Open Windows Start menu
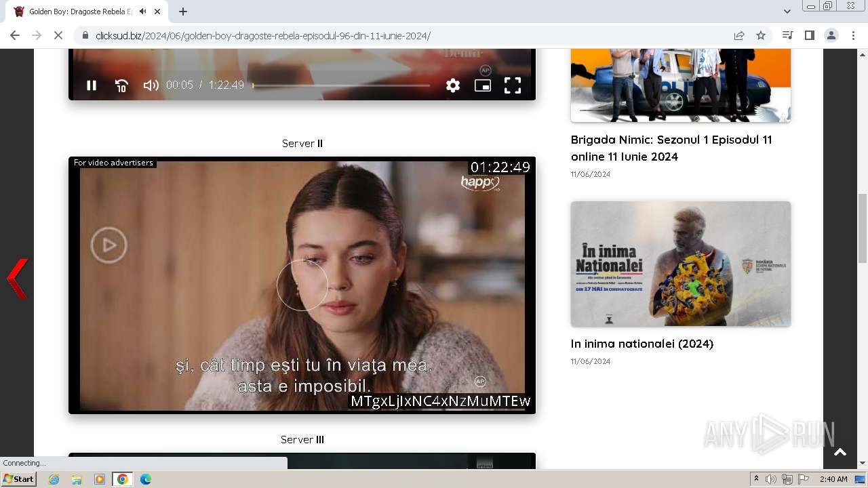 18,479
